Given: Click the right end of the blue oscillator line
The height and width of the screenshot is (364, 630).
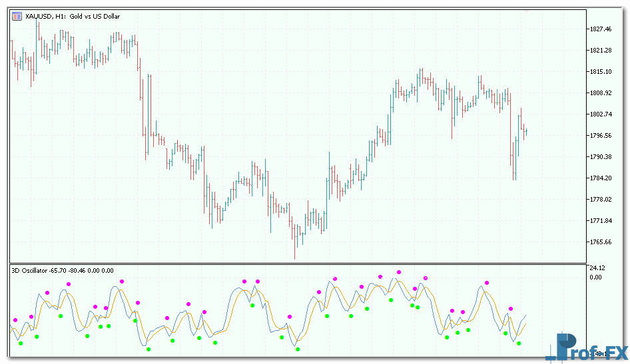Looking at the screenshot, I should click(526, 315).
